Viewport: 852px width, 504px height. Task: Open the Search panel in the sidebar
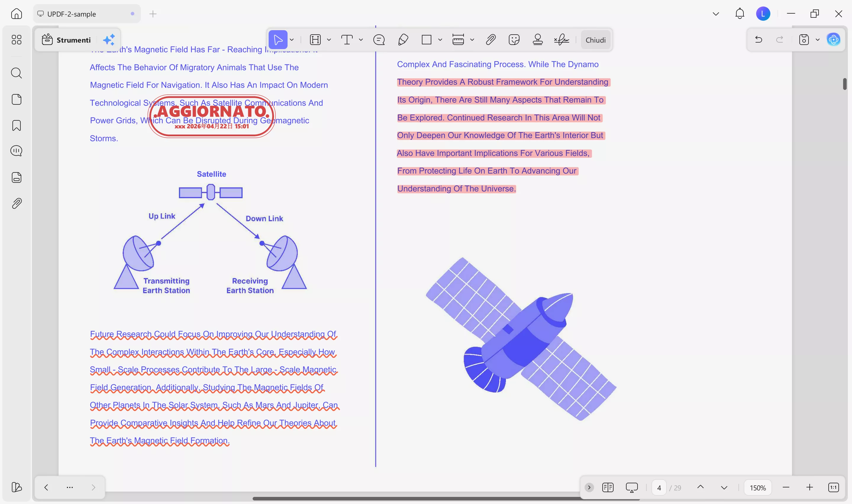(x=16, y=73)
